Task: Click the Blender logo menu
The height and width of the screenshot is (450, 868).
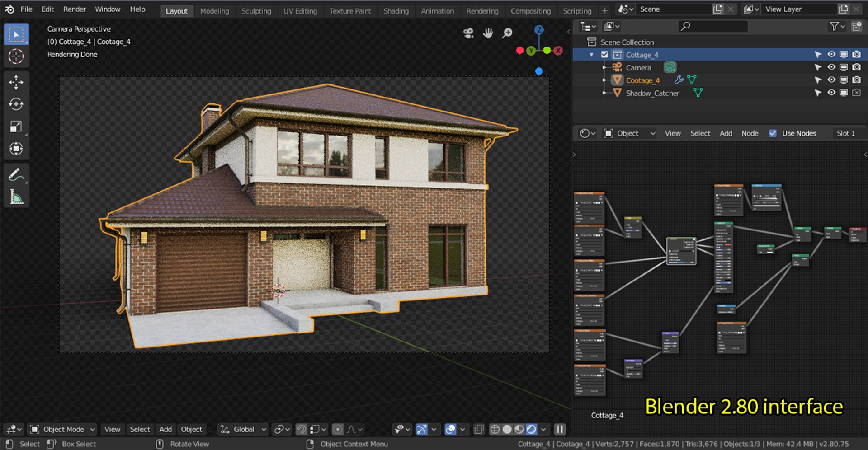Action: (9, 9)
